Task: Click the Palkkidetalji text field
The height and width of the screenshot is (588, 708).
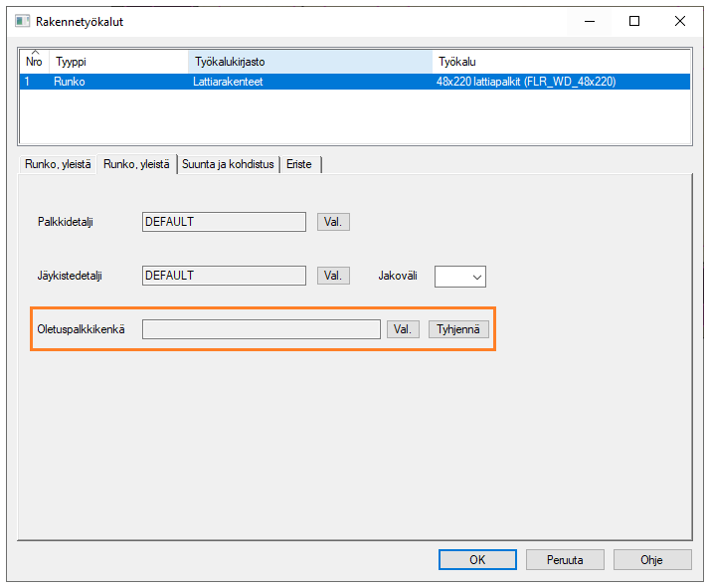Action: 224,222
